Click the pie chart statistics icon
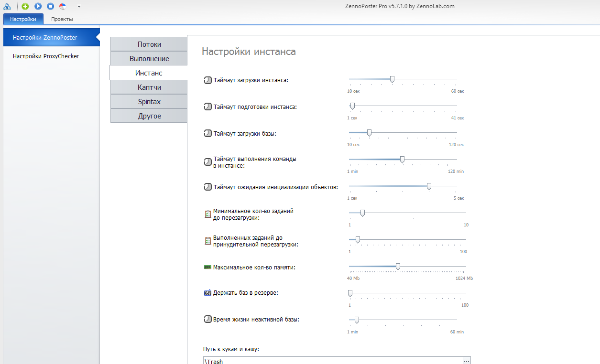 coord(63,6)
